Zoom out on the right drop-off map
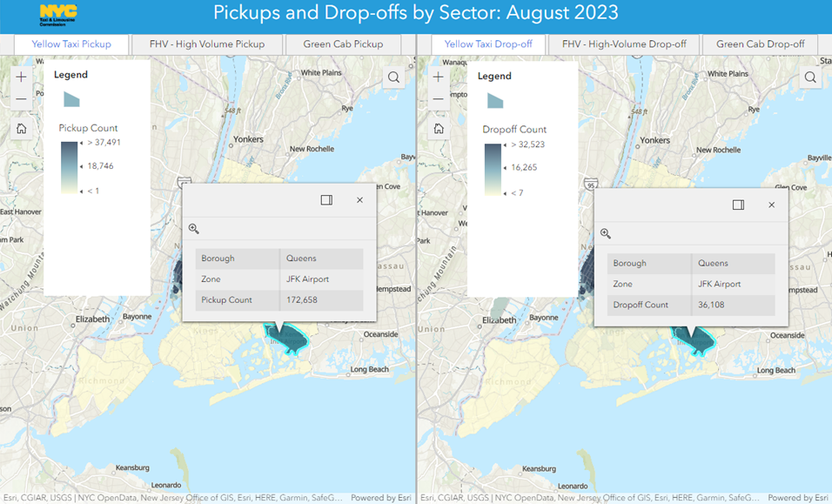Viewport: 832px width, 504px height. click(x=439, y=99)
